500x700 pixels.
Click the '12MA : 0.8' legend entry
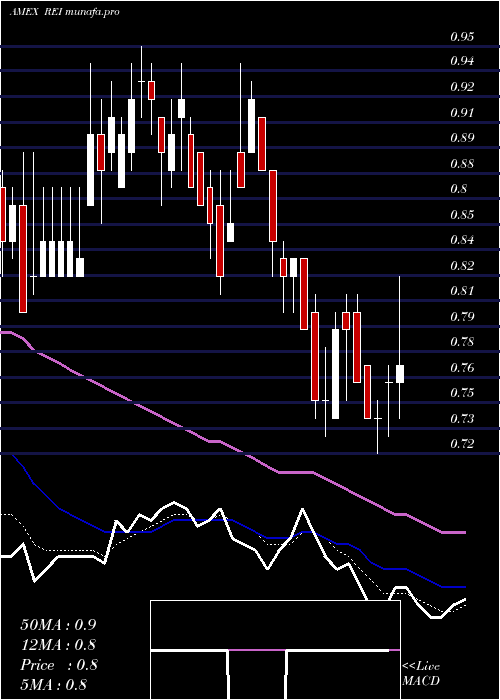tap(58, 645)
